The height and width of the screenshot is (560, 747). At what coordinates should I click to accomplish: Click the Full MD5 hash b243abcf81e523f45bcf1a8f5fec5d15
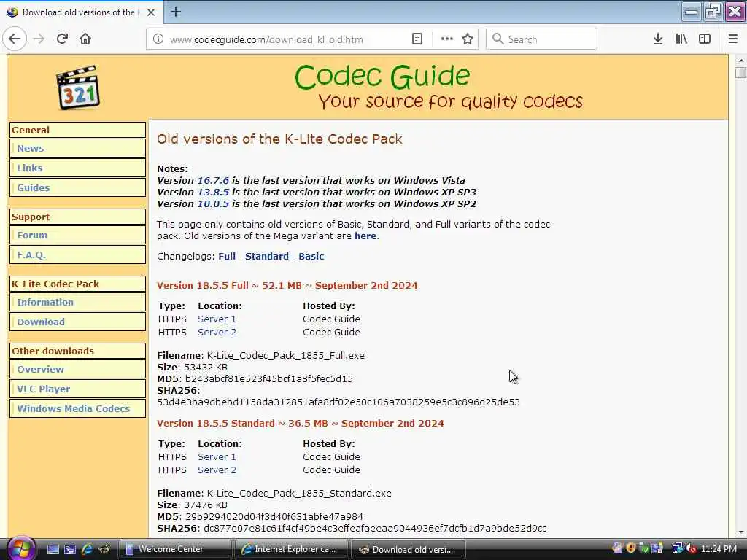tap(268, 378)
